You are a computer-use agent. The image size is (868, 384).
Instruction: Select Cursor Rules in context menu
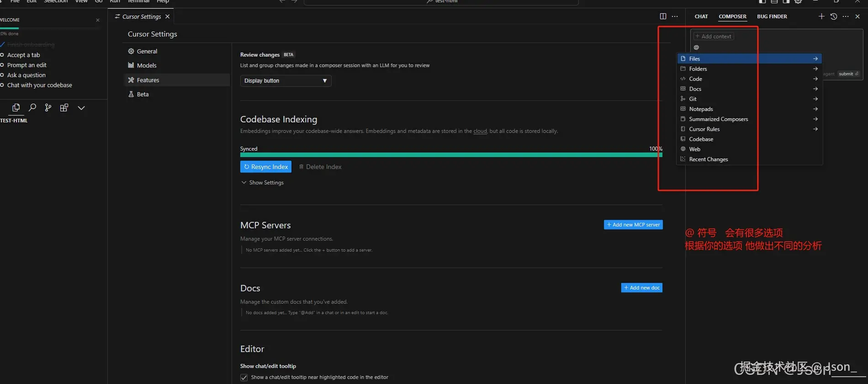[749, 129]
